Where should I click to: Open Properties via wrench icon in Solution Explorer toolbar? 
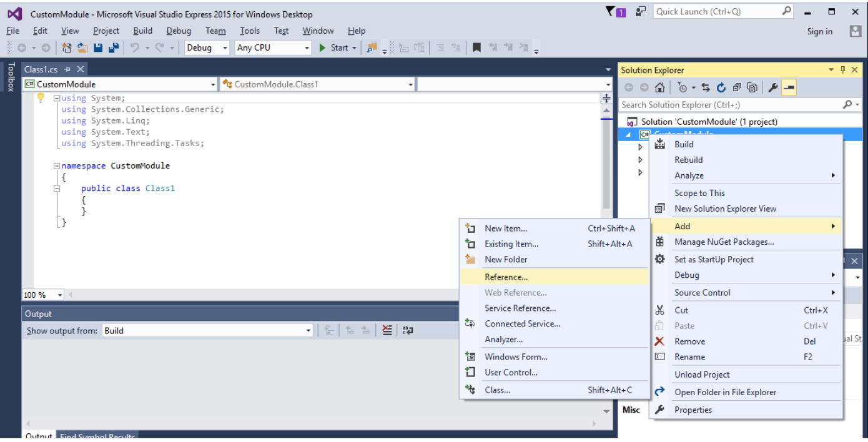point(773,88)
